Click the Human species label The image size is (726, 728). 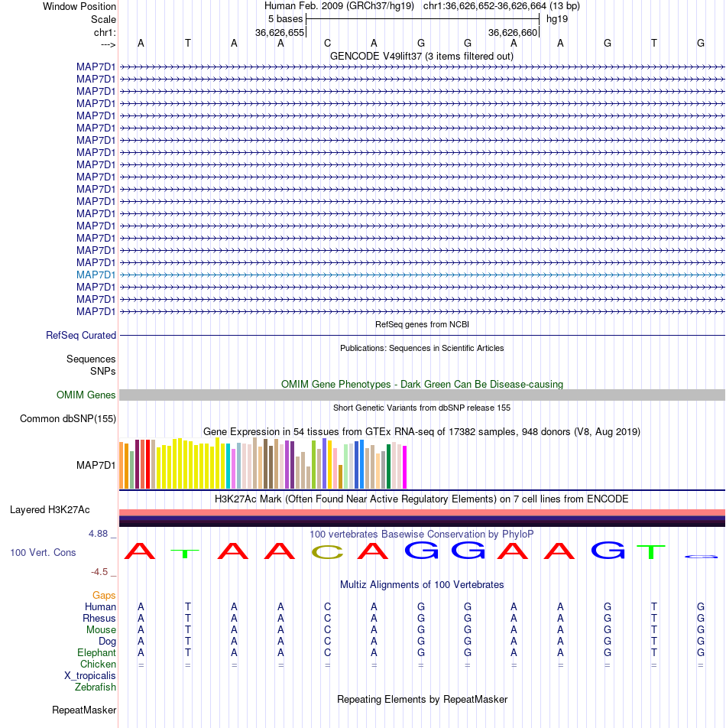tap(100, 607)
